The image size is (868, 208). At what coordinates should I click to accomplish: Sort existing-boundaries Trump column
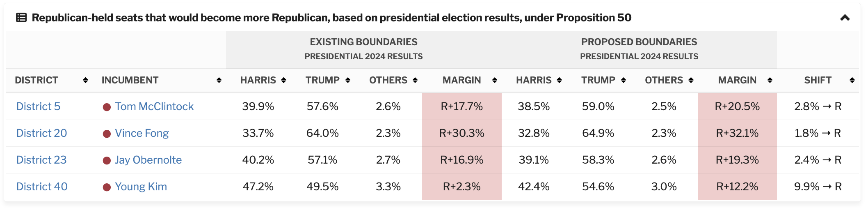point(348,80)
